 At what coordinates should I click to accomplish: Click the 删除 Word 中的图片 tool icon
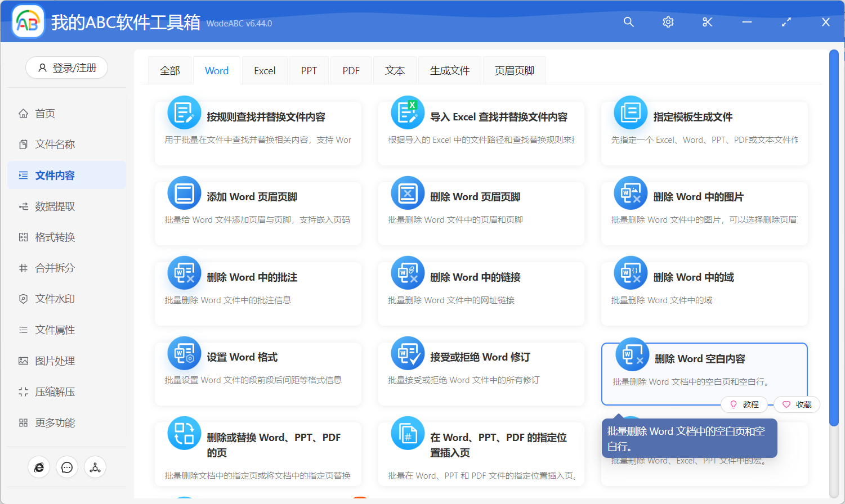[x=630, y=192]
